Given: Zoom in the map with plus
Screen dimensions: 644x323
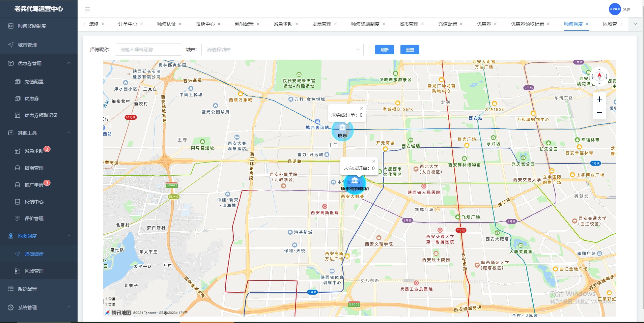Looking at the screenshot, I should (x=599, y=99).
